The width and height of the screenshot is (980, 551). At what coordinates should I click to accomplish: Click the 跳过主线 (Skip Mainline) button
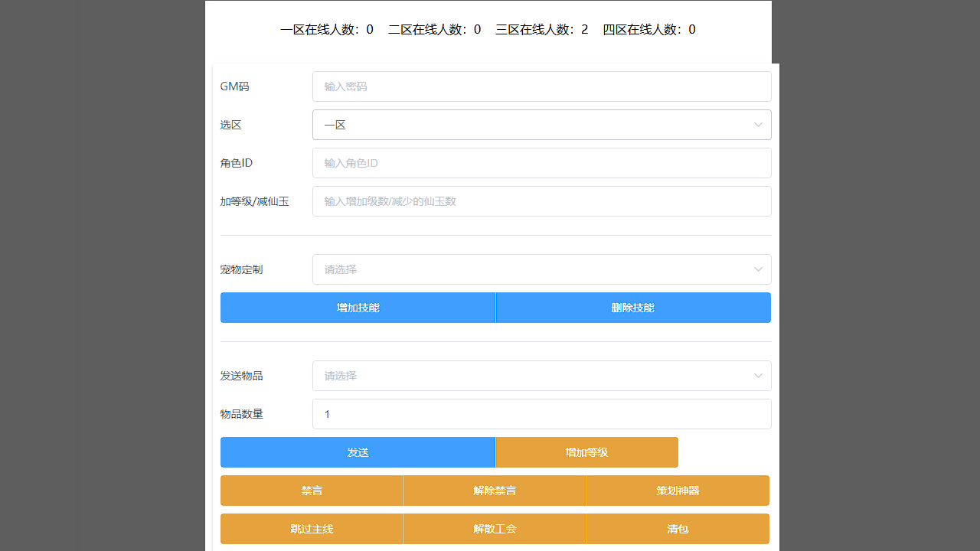[312, 529]
